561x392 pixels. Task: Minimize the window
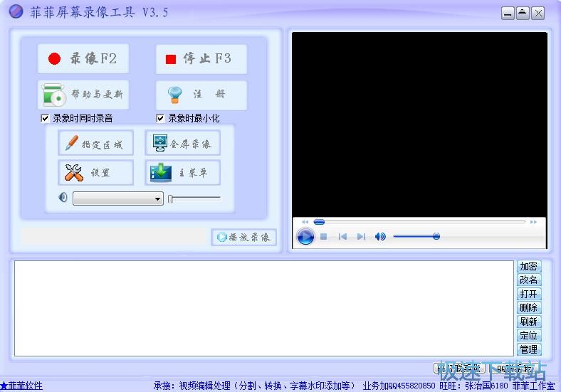pyautogui.click(x=508, y=14)
